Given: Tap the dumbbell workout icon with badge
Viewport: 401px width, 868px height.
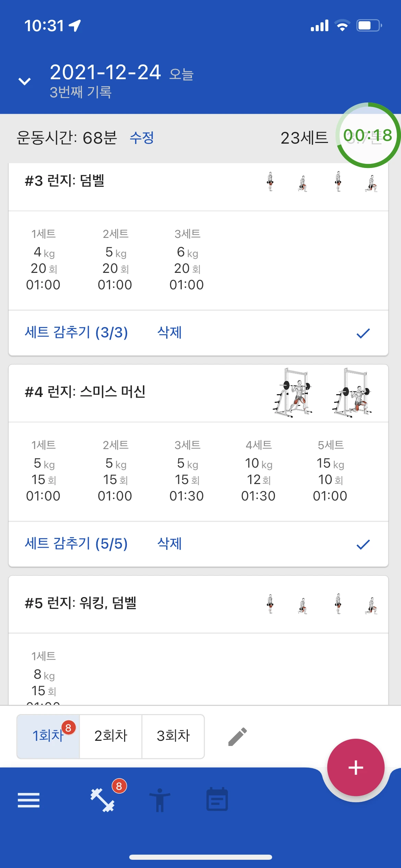Looking at the screenshot, I should coord(102,800).
